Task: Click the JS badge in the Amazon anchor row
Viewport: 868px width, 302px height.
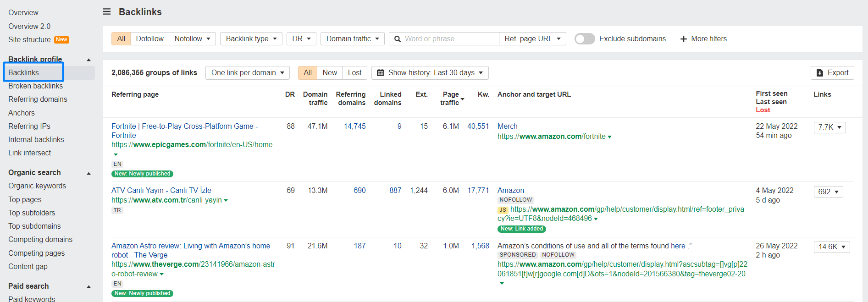Action: point(503,210)
